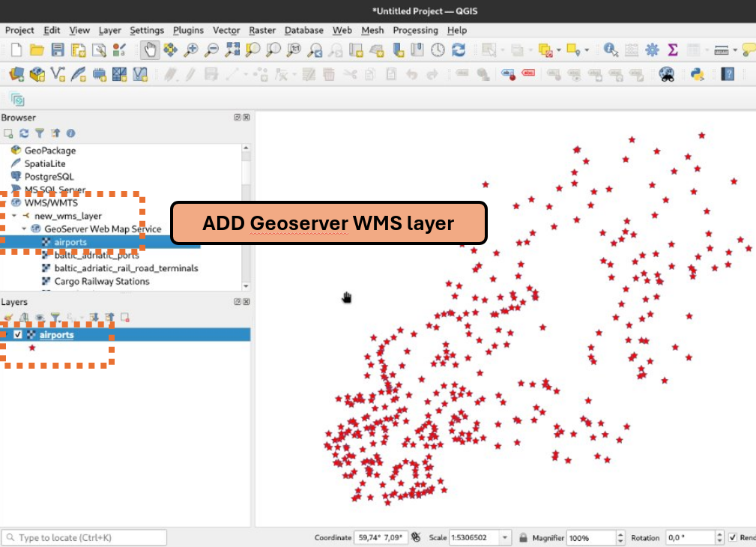The image size is (756, 547).
Task: Select the Identify Features tool
Action: click(x=611, y=49)
